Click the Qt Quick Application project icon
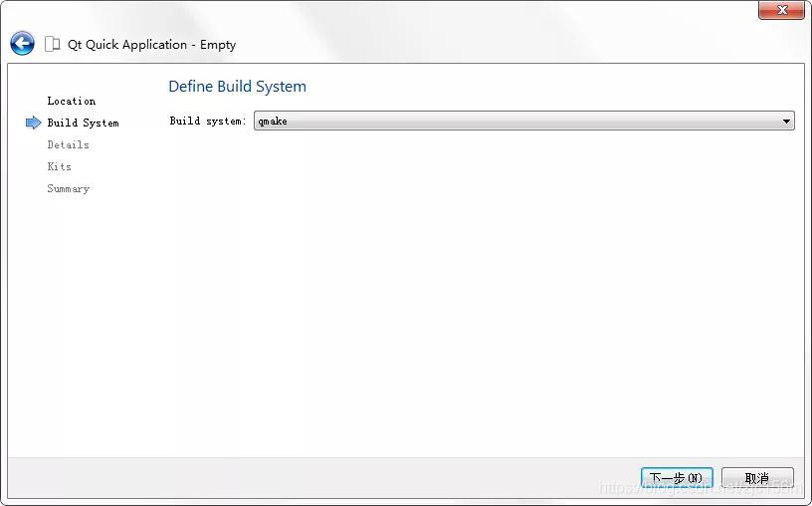The height and width of the screenshot is (506, 812). [53, 44]
